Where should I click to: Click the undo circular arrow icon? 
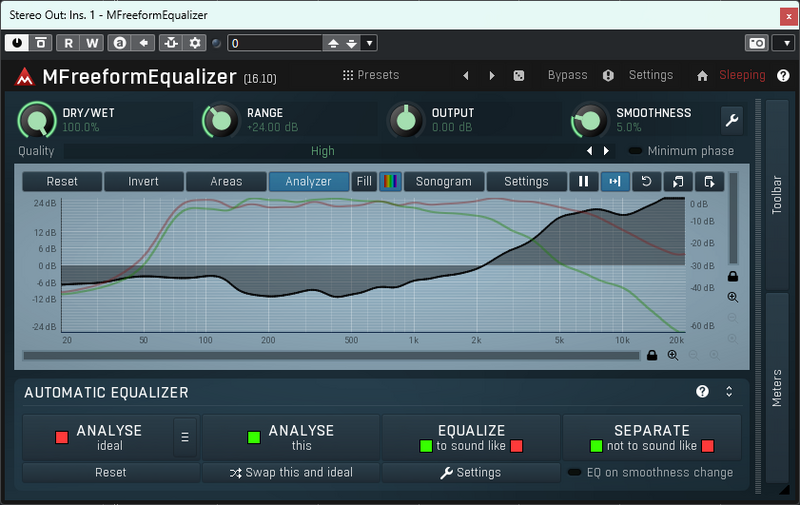646,182
